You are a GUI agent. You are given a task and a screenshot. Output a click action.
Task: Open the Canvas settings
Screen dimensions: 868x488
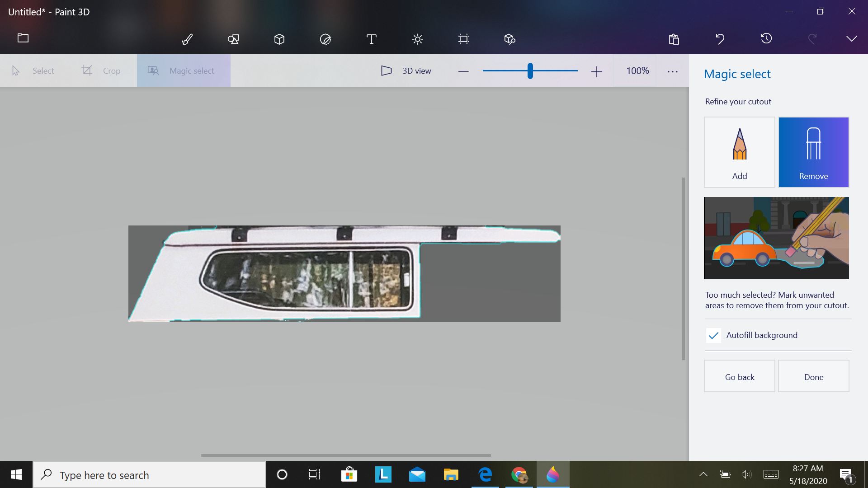click(x=463, y=39)
